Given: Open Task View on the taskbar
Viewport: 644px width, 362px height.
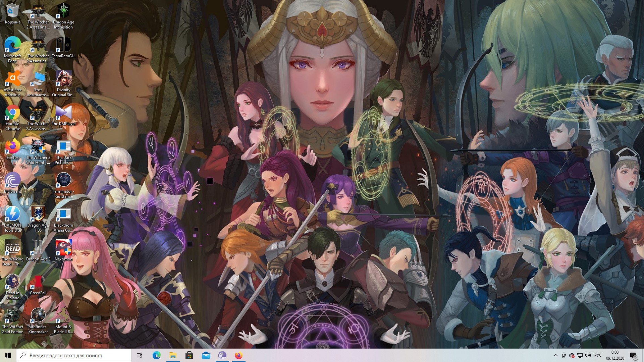Looking at the screenshot, I should click(140, 355).
